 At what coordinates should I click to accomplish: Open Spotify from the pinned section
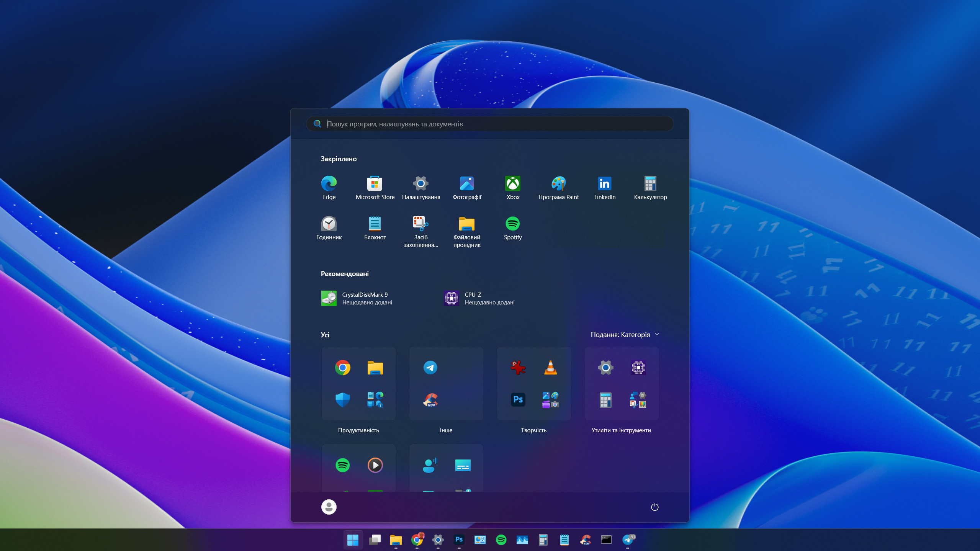pyautogui.click(x=512, y=227)
